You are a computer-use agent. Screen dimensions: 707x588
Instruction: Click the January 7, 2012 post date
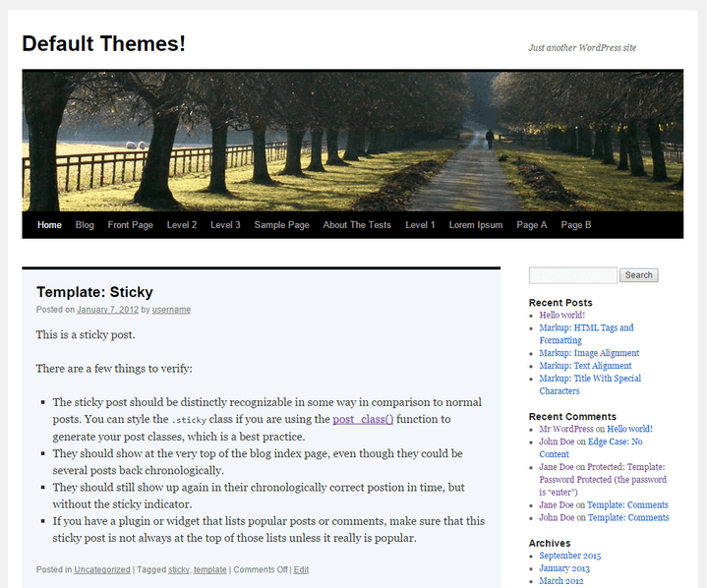click(108, 310)
